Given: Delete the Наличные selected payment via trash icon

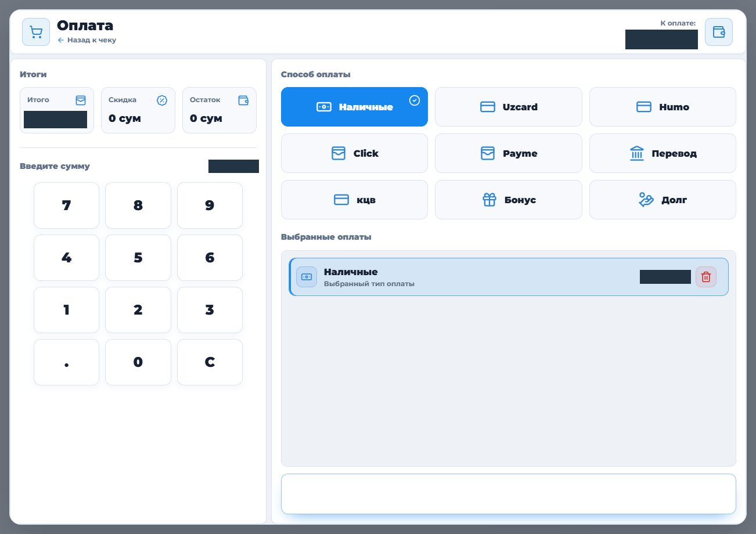Looking at the screenshot, I should [706, 277].
